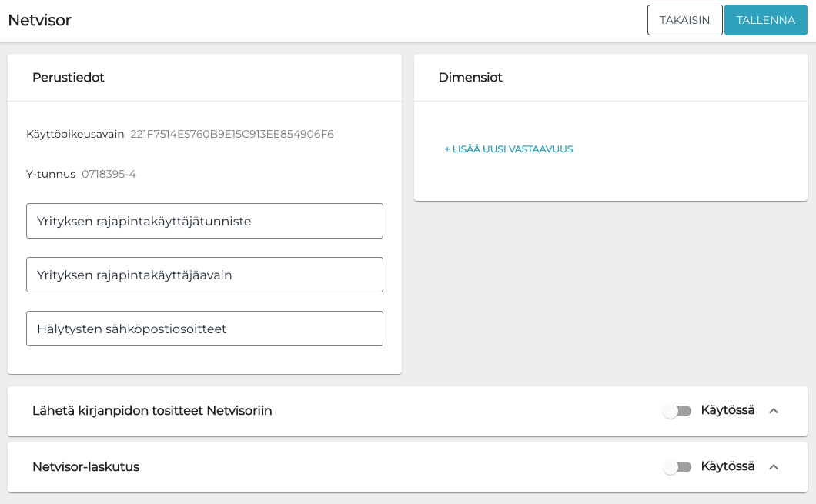This screenshot has width=816, height=504.
Task: Click into the Yrityksen rajapintakäyttäjäavain field
Action: (x=204, y=275)
